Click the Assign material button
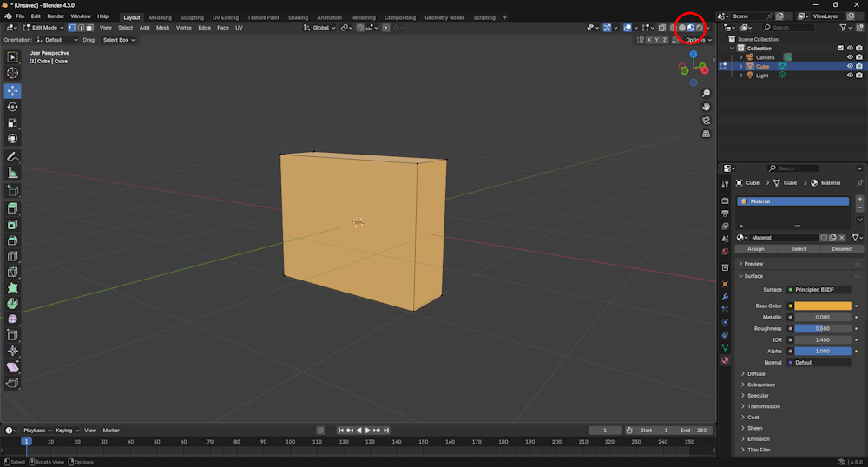The width and height of the screenshot is (868, 467). tap(756, 249)
